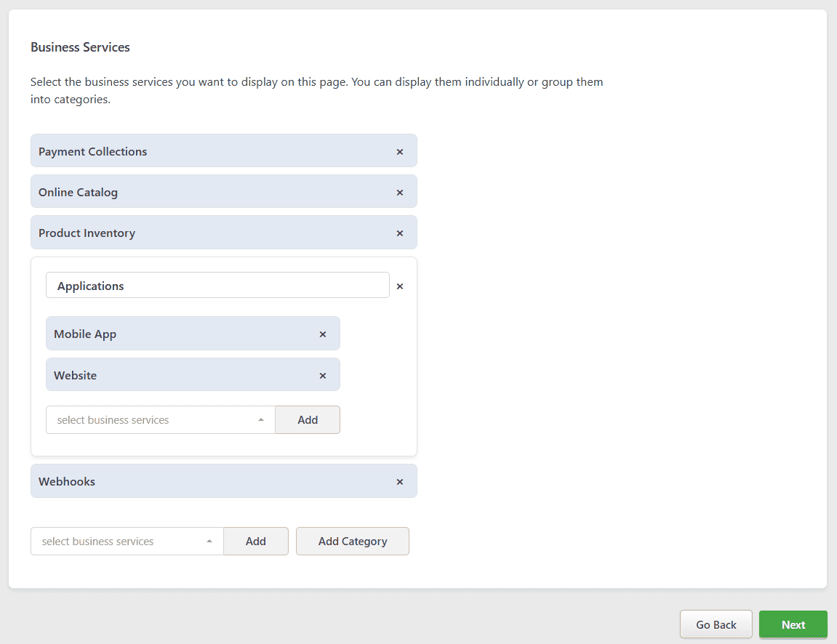The image size is (837, 644).
Task: Select the Webhooks item row
Action: pyautogui.click(x=204, y=481)
